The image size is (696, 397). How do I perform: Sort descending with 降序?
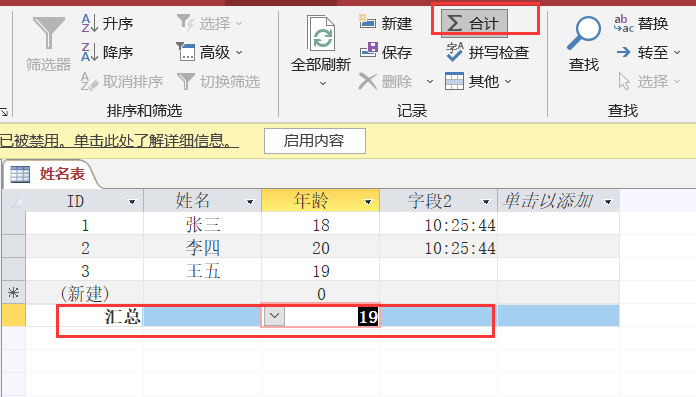pos(107,52)
